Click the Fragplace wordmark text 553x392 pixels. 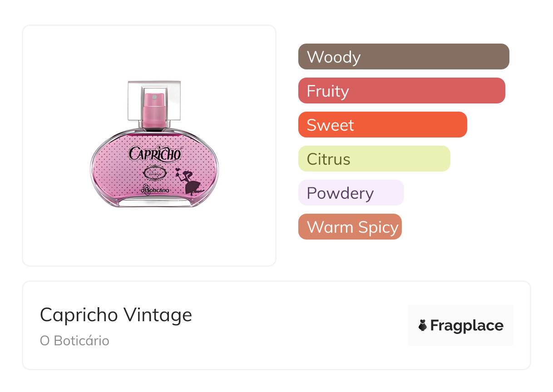tap(466, 325)
